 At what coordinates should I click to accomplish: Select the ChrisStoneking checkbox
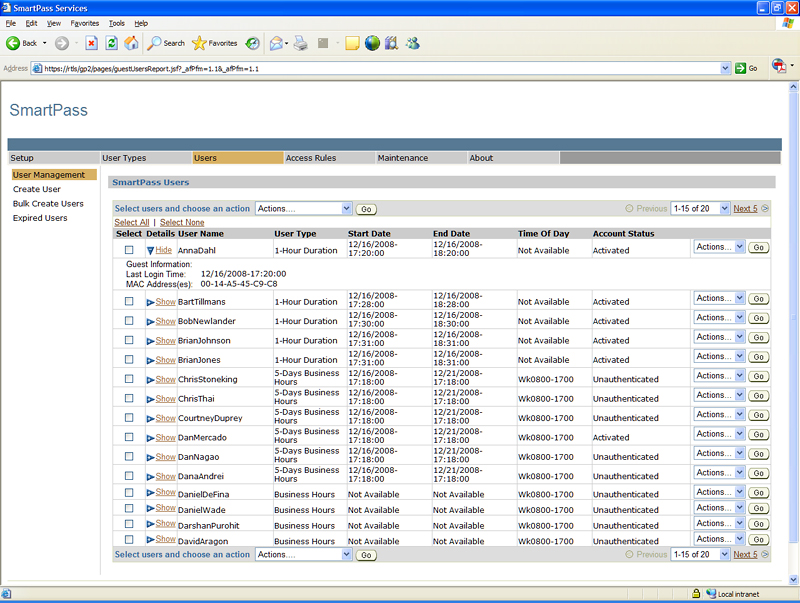129,379
